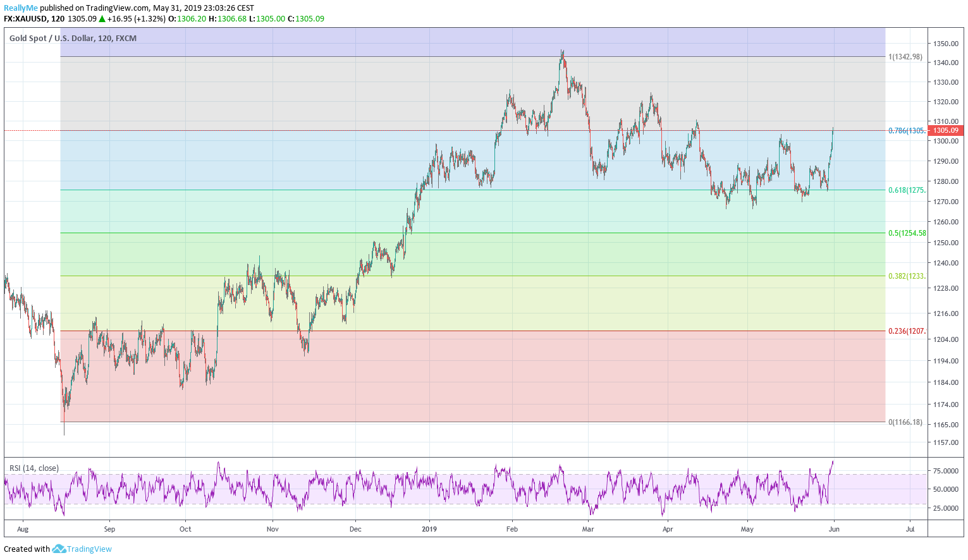Click the RSI 50.0000 axis label
The height and width of the screenshot is (560, 968).
[x=945, y=489]
